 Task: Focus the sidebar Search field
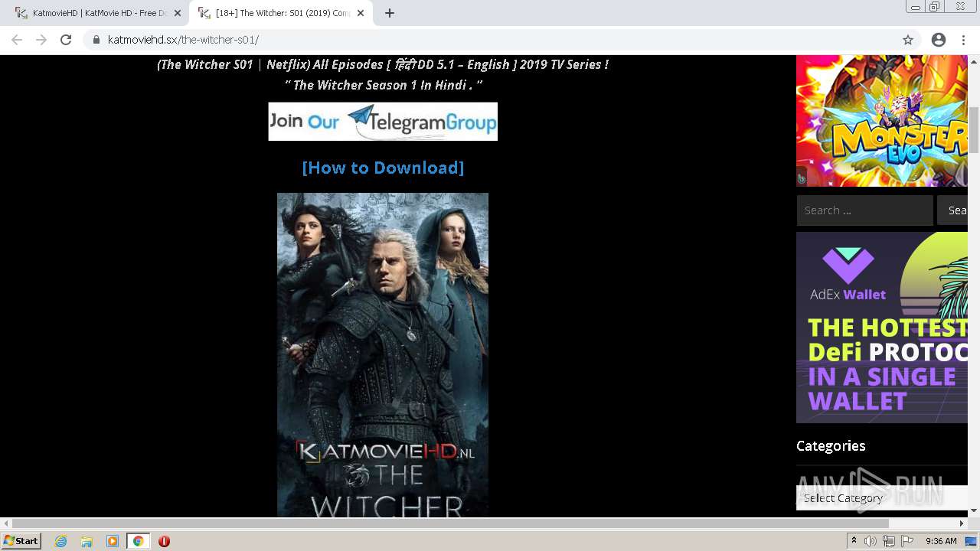coord(864,210)
